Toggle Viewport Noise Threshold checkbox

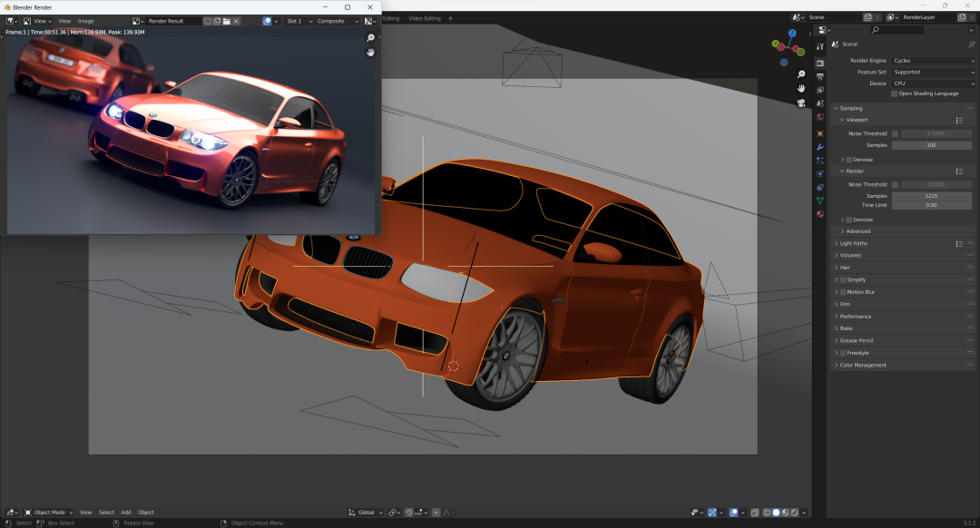(895, 133)
